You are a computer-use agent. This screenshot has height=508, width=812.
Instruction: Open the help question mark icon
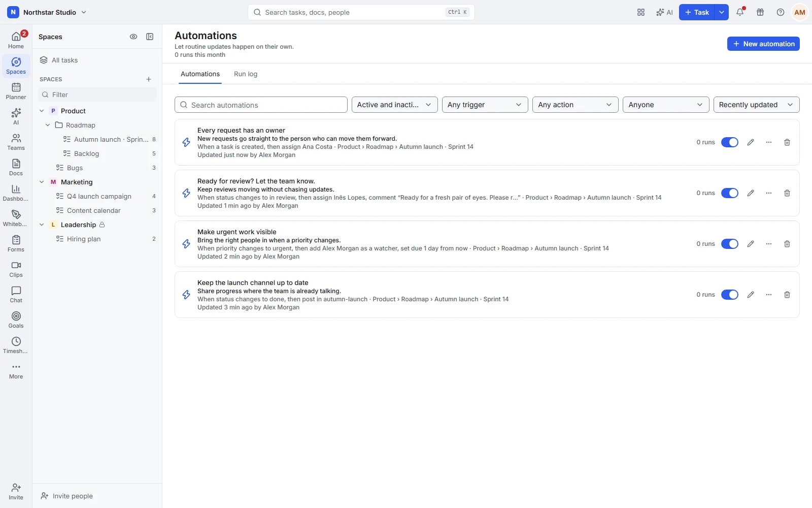click(x=781, y=12)
